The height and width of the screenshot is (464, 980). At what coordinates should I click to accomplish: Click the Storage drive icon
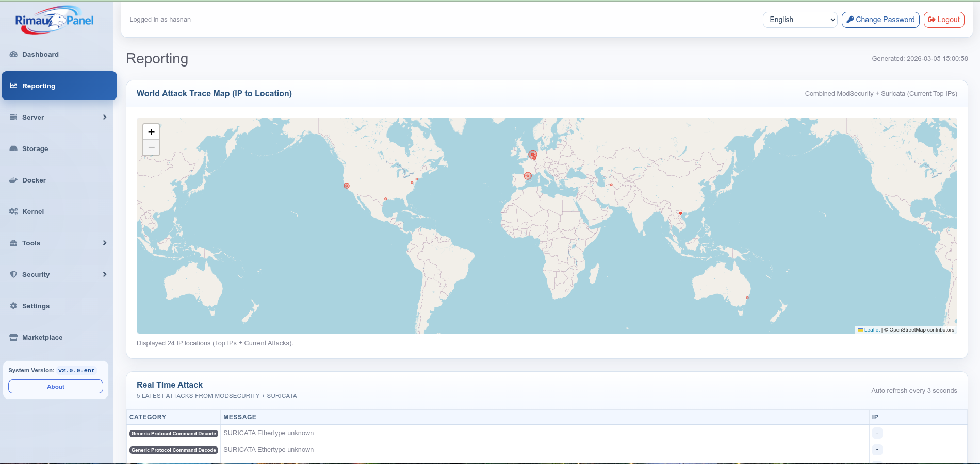13,149
